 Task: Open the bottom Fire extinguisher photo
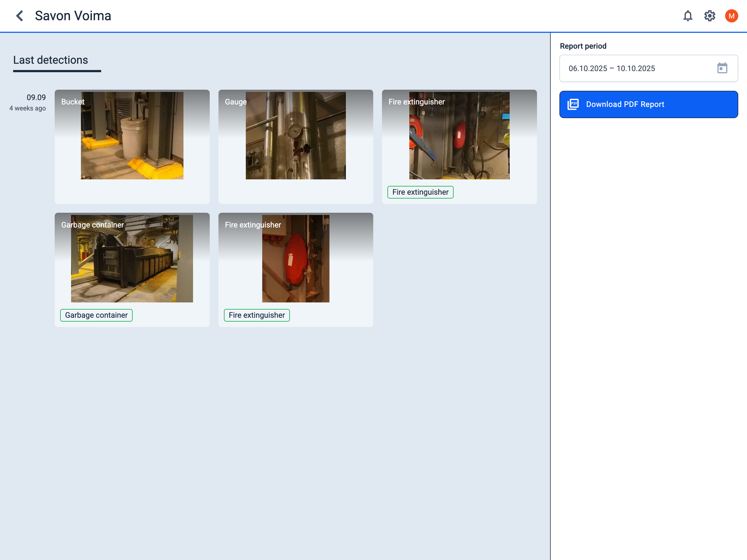click(296, 259)
